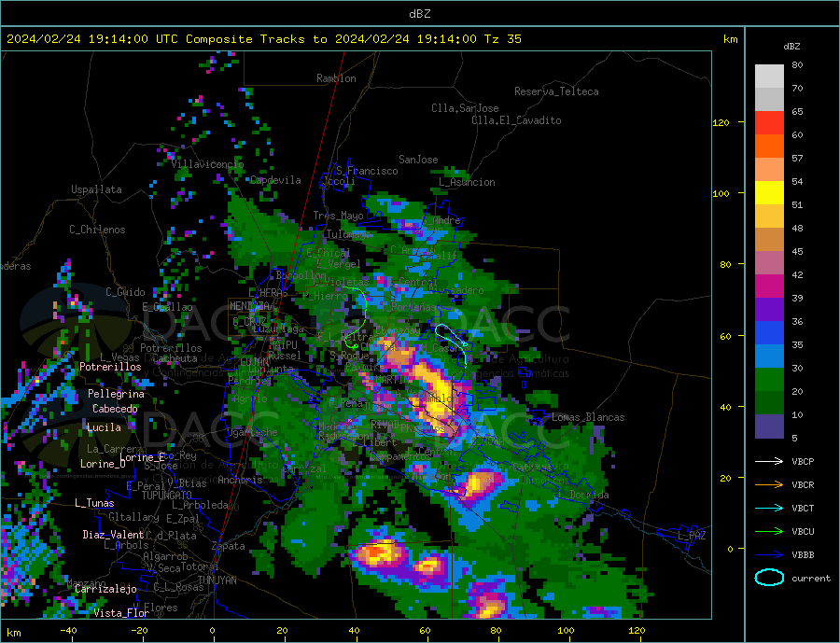Image resolution: width=840 pixels, height=643 pixels.
Task: Click the 'L_PAZ' map label
Action: 692,536
